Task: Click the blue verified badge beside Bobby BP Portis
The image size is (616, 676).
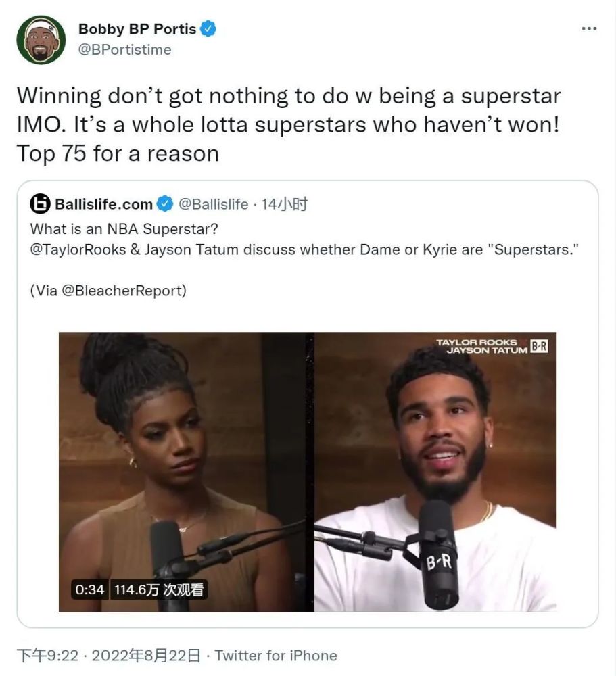Action: pyautogui.click(x=208, y=28)
